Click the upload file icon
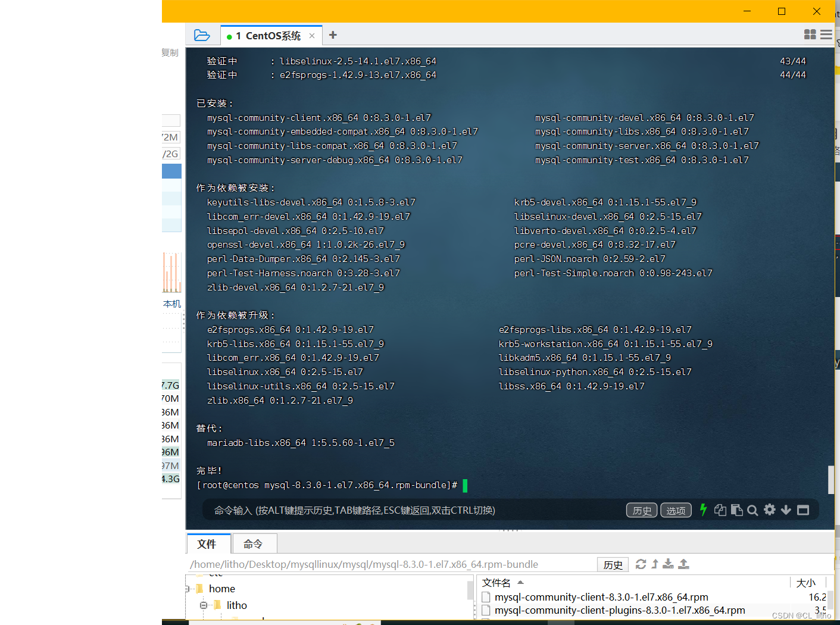This screenshot has width=840, height=625. tap(684, 564)
